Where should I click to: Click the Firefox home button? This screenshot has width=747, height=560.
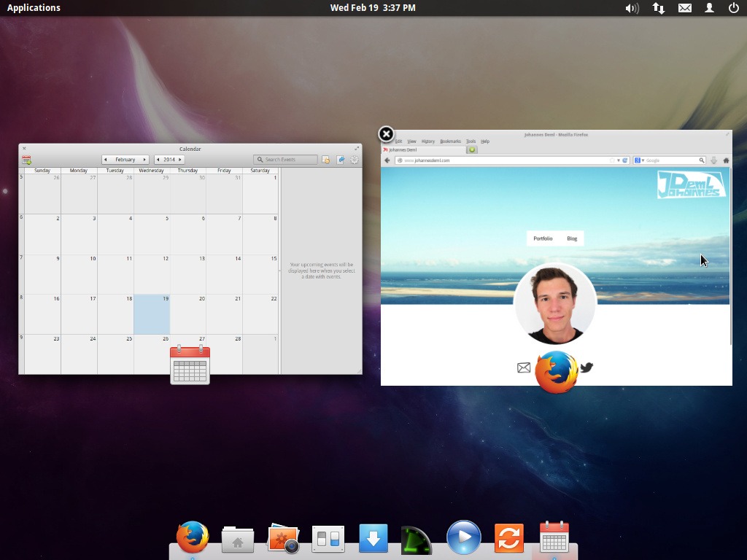(x=725, y=160)
